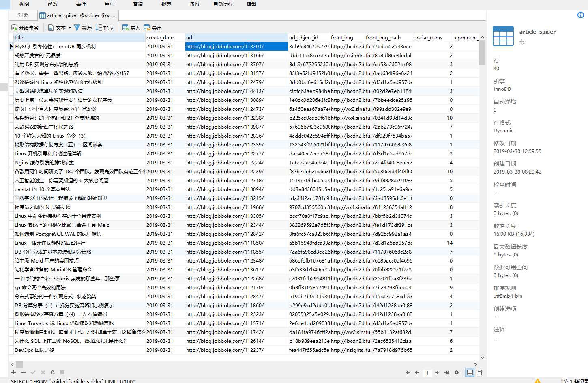
Task: Click the page number input field
Action: (427, 372)
